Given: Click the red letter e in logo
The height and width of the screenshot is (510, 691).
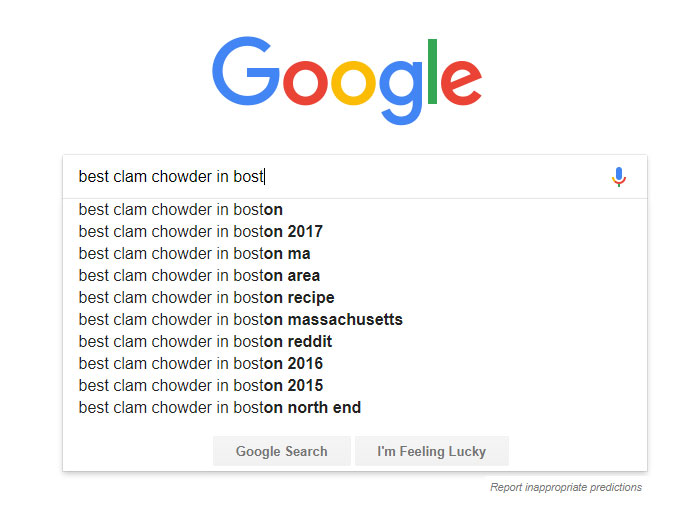Looking at the screenshot, I should [461, 82].
